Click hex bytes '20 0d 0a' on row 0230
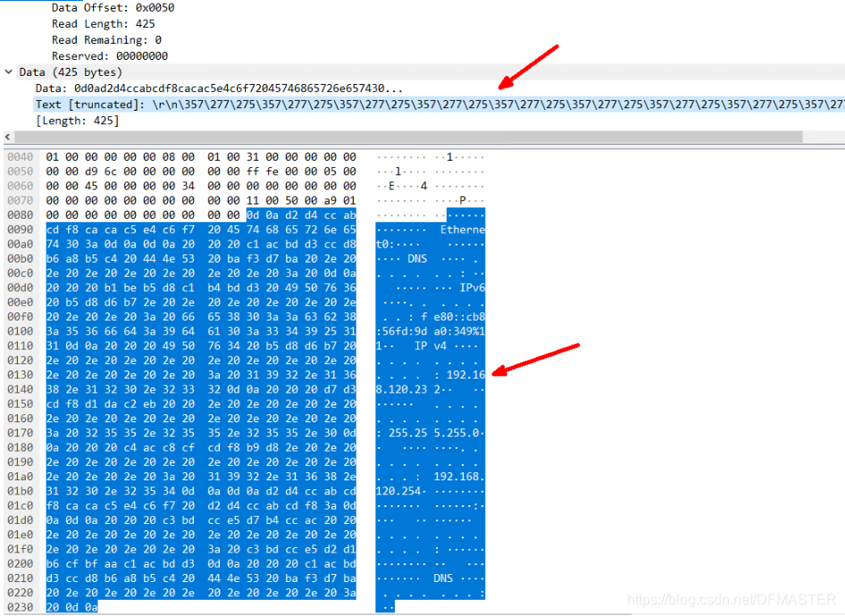The height and width of the screenshot is (616, 845). [71, 607]
